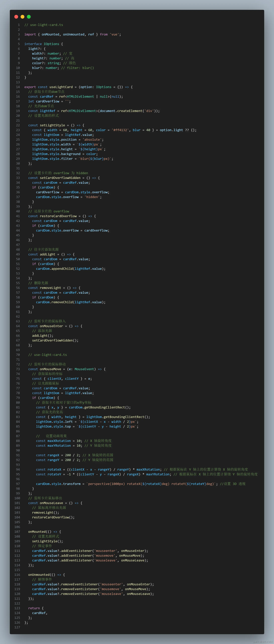
Task: Click the setCardOverflowHidden declaration on line 33
Action: click(60, 178)
